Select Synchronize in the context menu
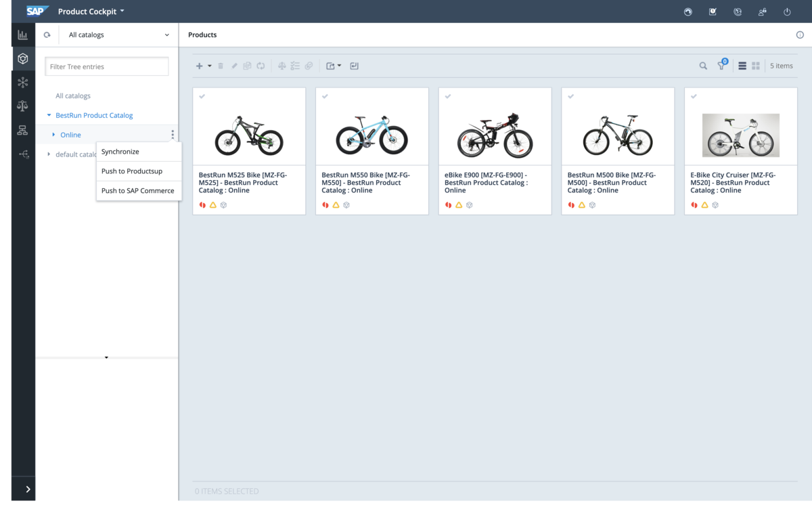The image size is (812, 514). pyautogui.click(x=120, y=151)
